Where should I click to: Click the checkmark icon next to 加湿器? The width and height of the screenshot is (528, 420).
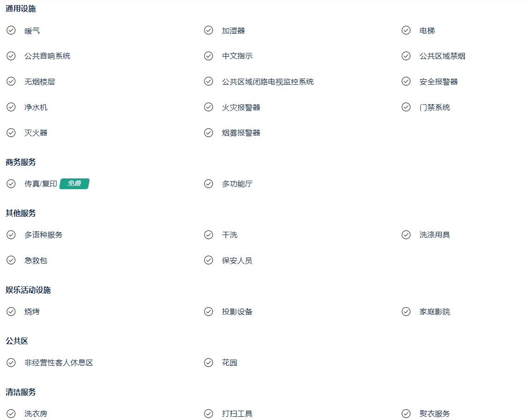coord(208,30)
